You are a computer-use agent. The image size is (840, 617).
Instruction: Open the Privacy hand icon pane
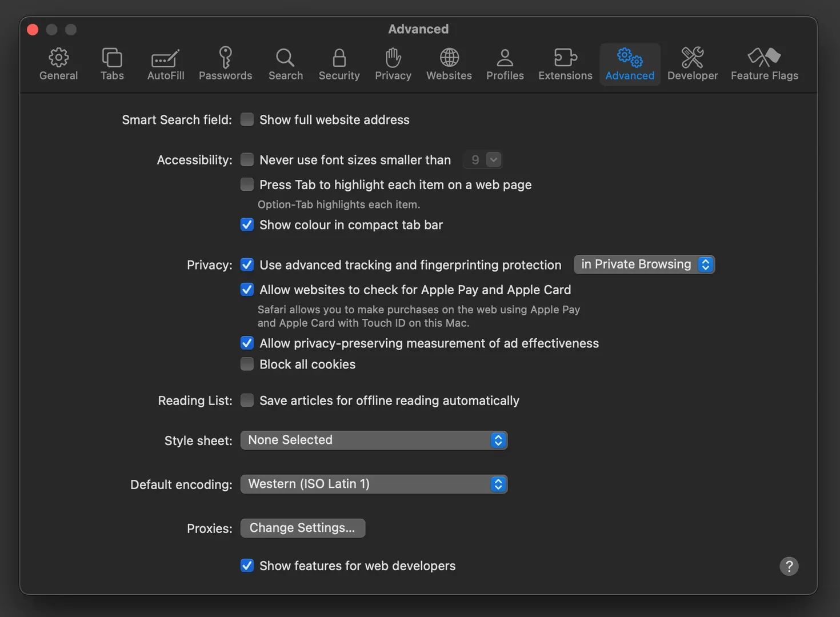tap(393, 64)
